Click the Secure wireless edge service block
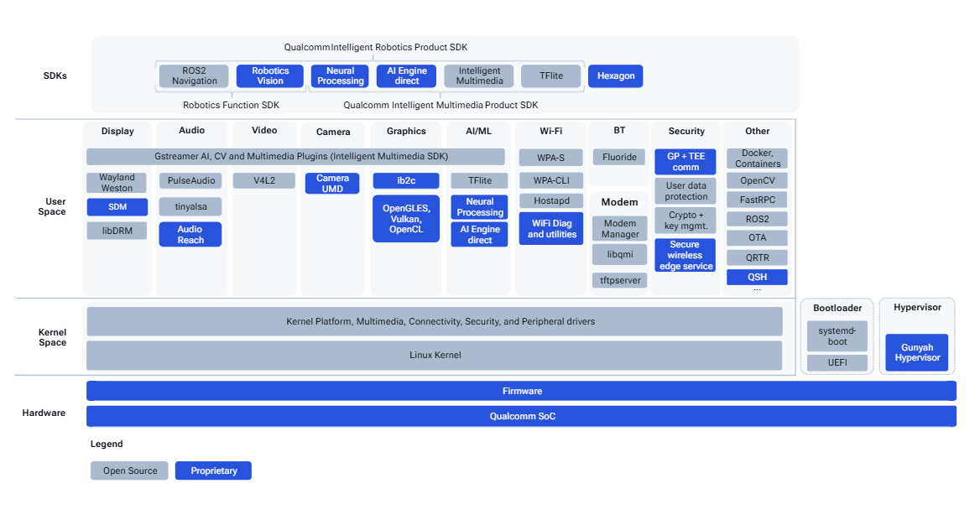 tap(685, 255)
